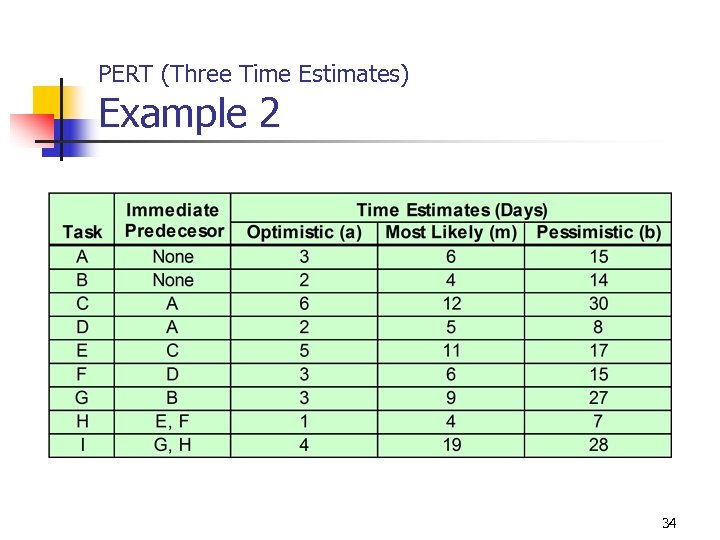Select the "PERT (Three Time Estimates)" subtitle

point(254,73)
